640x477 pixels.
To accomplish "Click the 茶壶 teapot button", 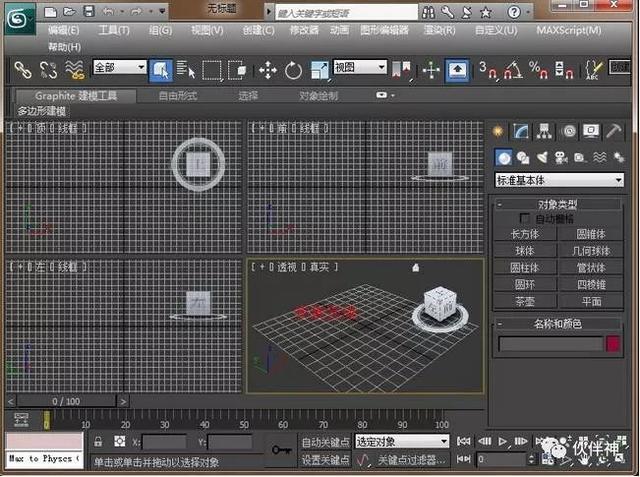I will (x=524, y=300).
